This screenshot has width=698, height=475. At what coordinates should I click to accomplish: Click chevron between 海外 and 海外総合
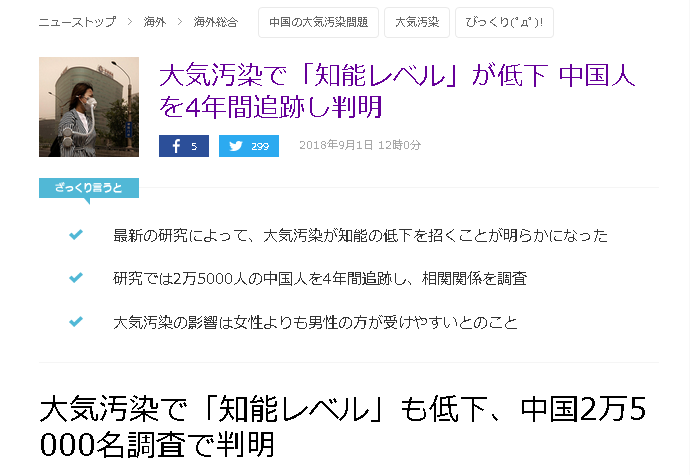tap(179, 21)
